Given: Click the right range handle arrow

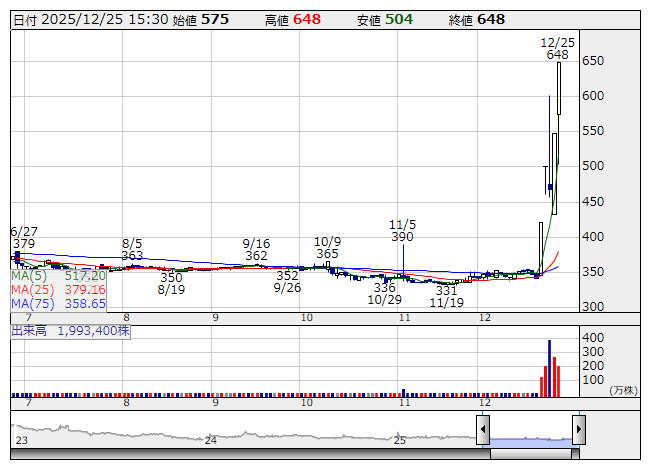Looking at the screenshot, I should coord(578,429).
